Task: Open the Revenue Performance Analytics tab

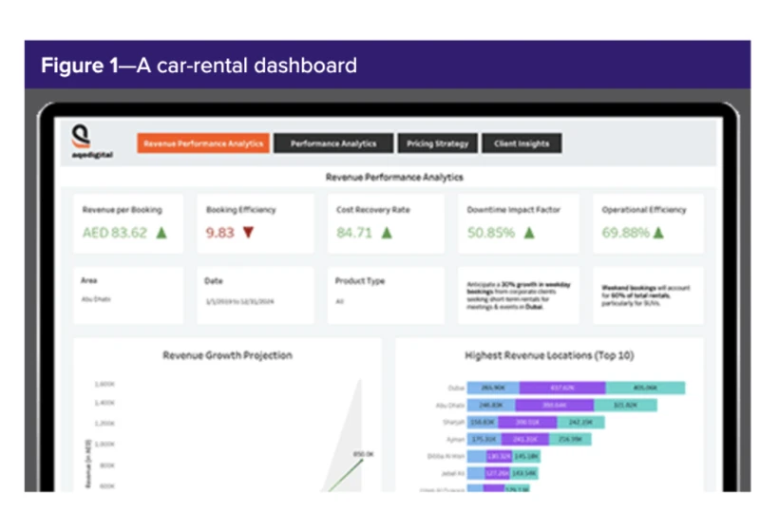Action: tap(203, 143)
